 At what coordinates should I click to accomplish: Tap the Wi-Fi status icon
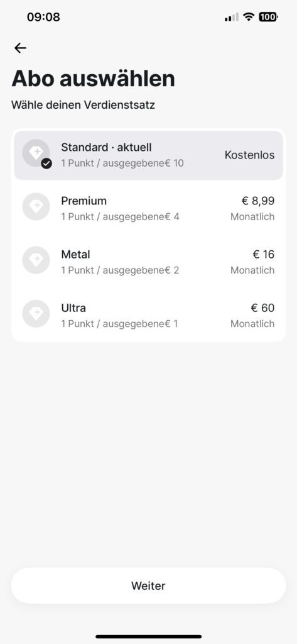pos(248,17)
